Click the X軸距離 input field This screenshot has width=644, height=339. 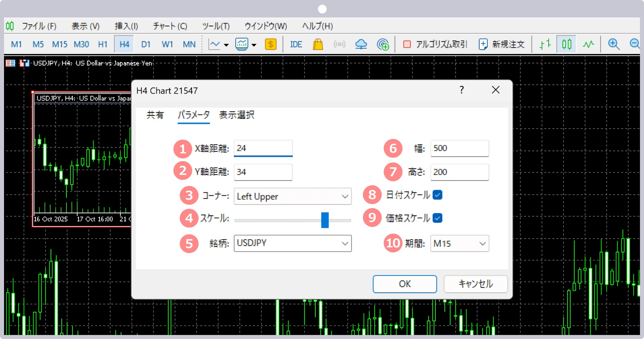click(x=263, y=148)
